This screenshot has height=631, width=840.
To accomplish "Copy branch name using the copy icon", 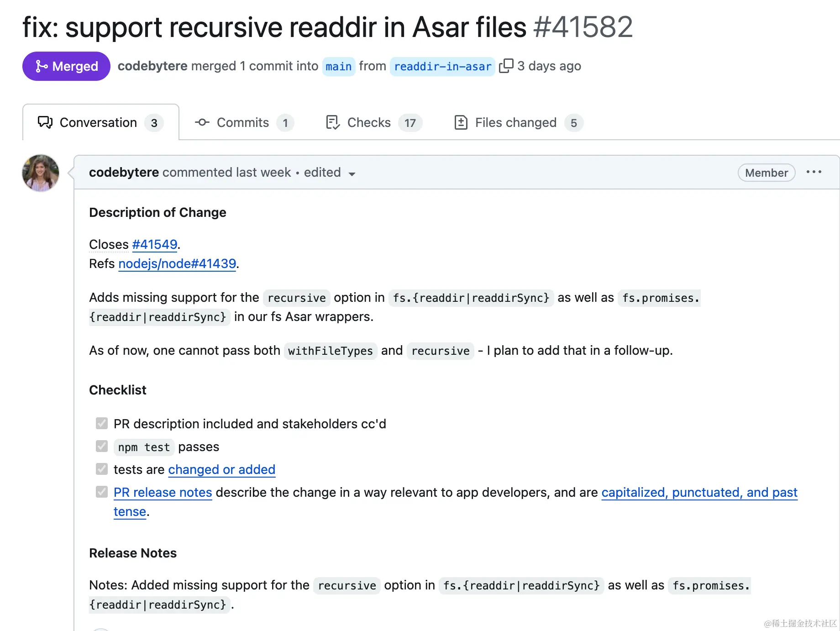I will [x=506, y=66].
